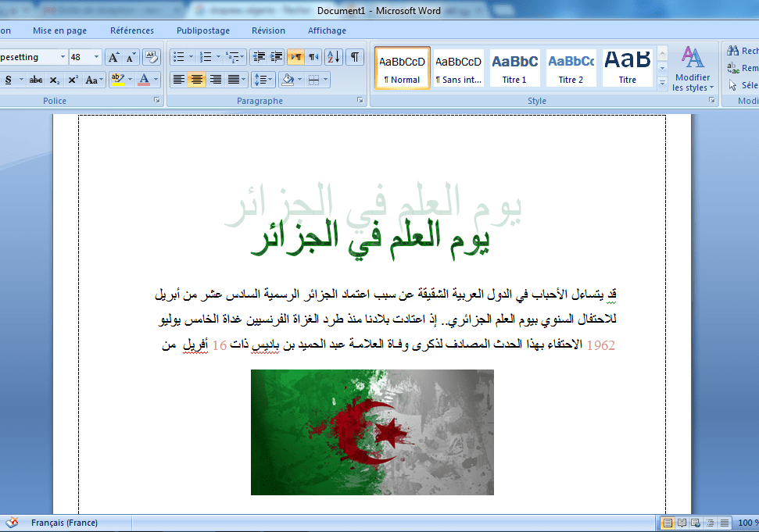Apply superscript formatting
This screenshot has width=759, height=532.
[x=73, y=80]
